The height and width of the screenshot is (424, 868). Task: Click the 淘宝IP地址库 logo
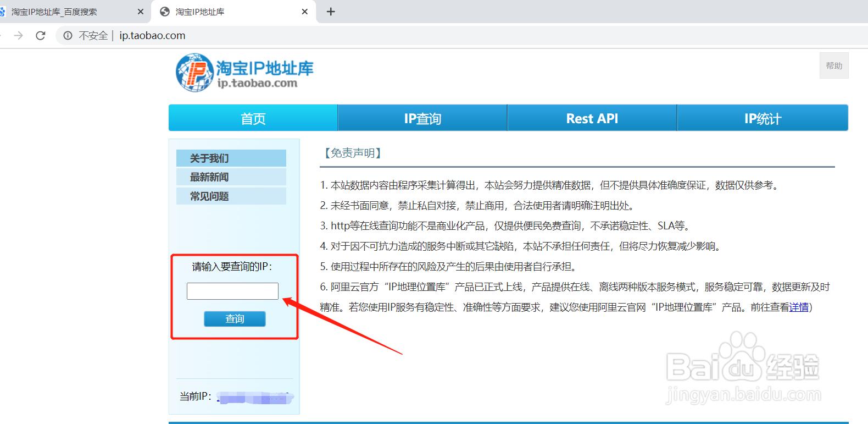click(x=244, y=73)
